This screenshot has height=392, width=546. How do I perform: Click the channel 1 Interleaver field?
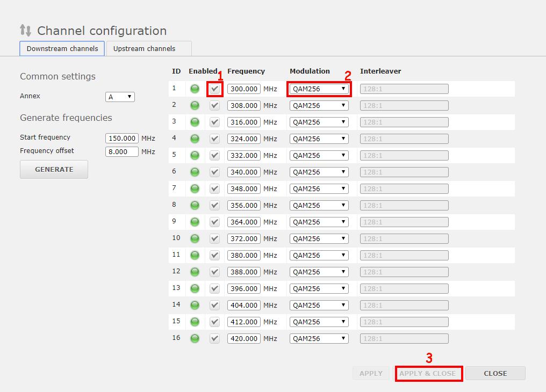pyautogui.click(x=404, y=89)
